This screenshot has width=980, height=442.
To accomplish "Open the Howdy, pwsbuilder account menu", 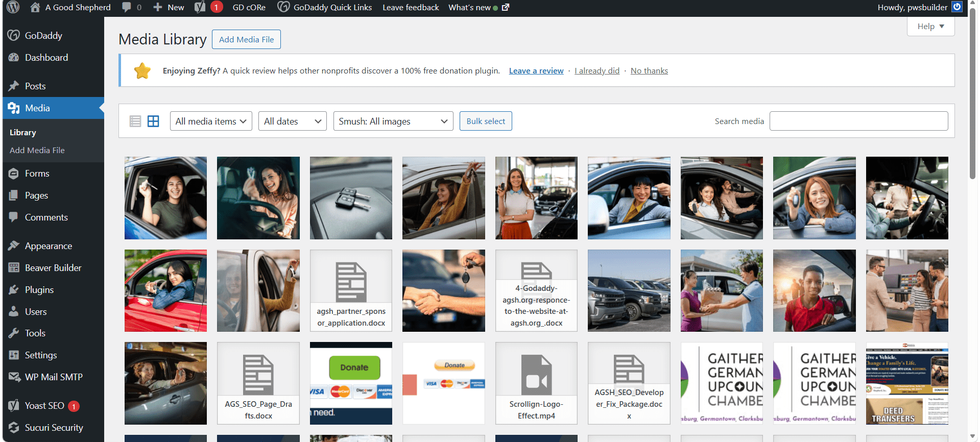I will 919,7.
